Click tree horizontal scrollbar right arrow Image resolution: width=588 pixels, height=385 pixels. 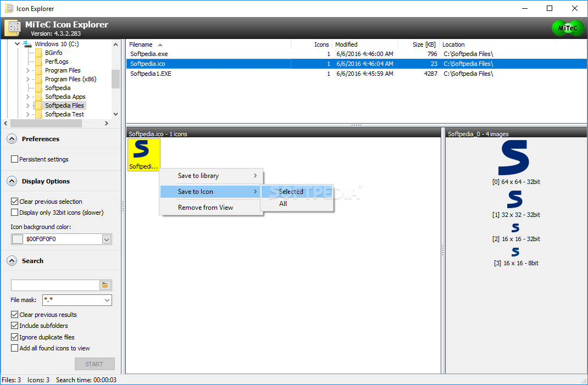(107, 124)
